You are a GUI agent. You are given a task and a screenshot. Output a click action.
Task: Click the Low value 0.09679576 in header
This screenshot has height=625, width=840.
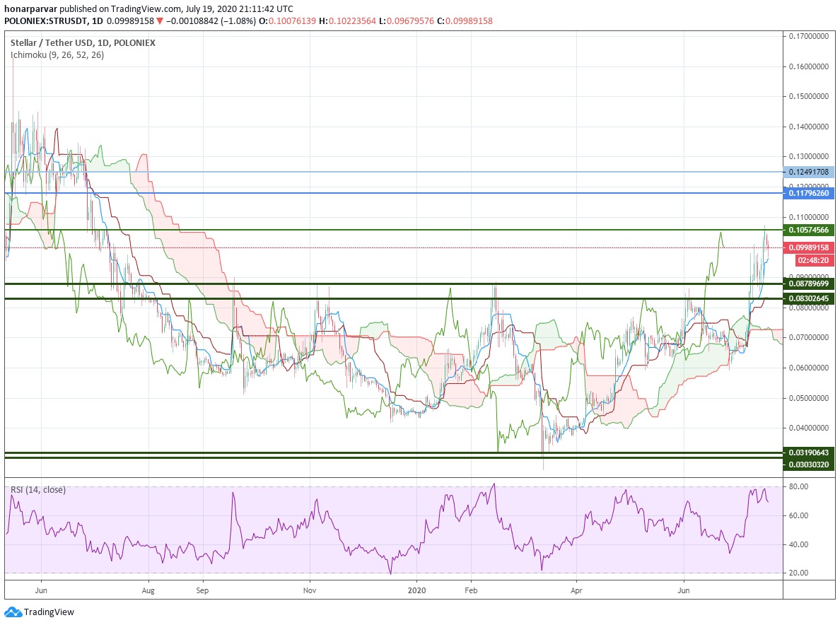coord(410,21)
